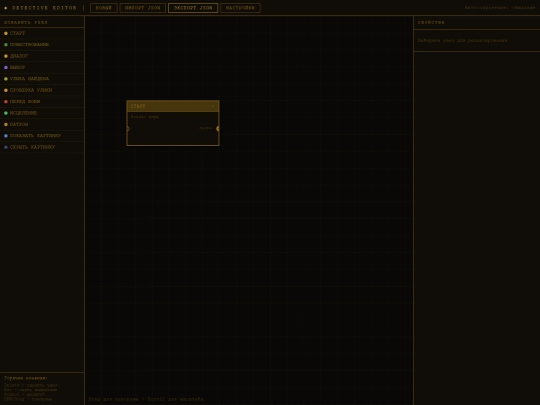Click the 'Горячие клавиши' heading
This screenshot has width=540, height=405.
(x=26, y=378)
